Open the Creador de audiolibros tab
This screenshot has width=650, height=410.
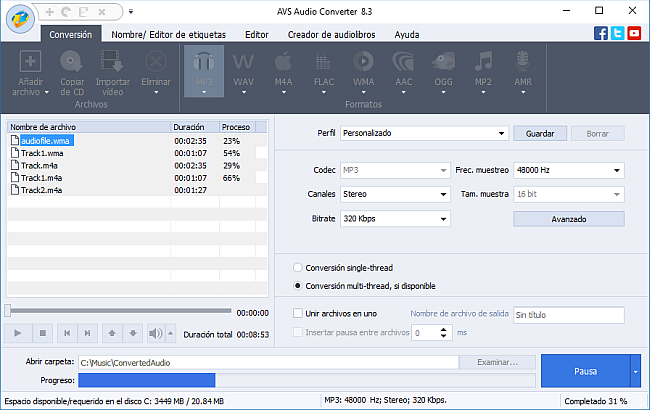click(331, 34)
